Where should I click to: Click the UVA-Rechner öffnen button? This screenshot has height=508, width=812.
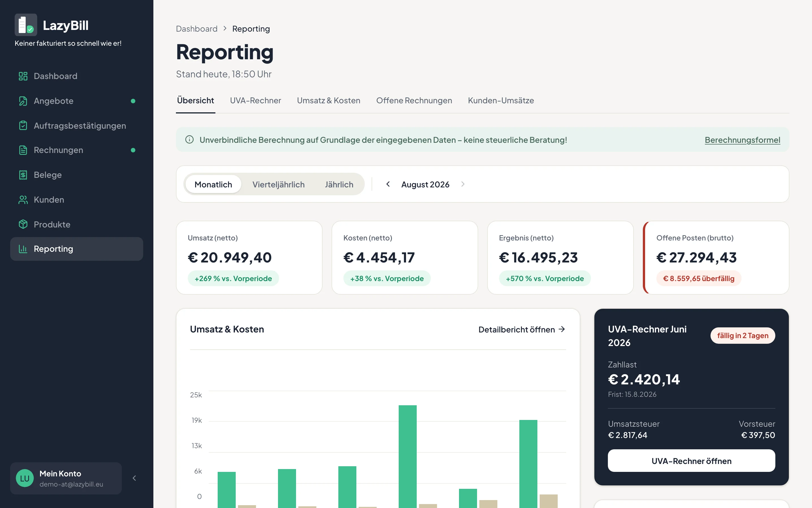tap(691, 461)
